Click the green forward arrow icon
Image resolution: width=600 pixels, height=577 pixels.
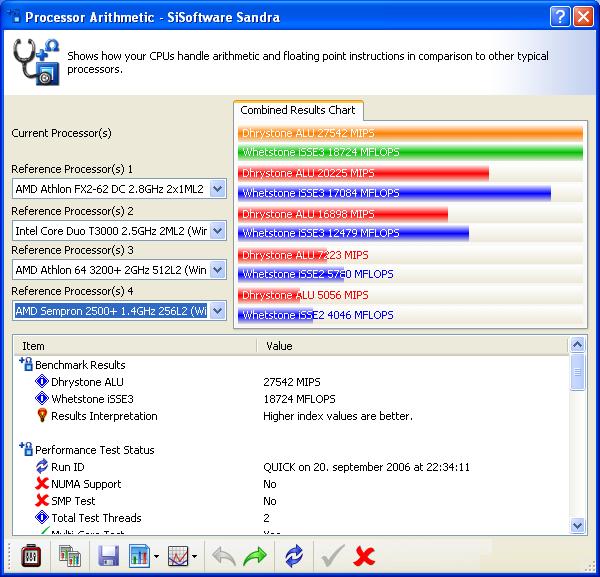point(255,556)
